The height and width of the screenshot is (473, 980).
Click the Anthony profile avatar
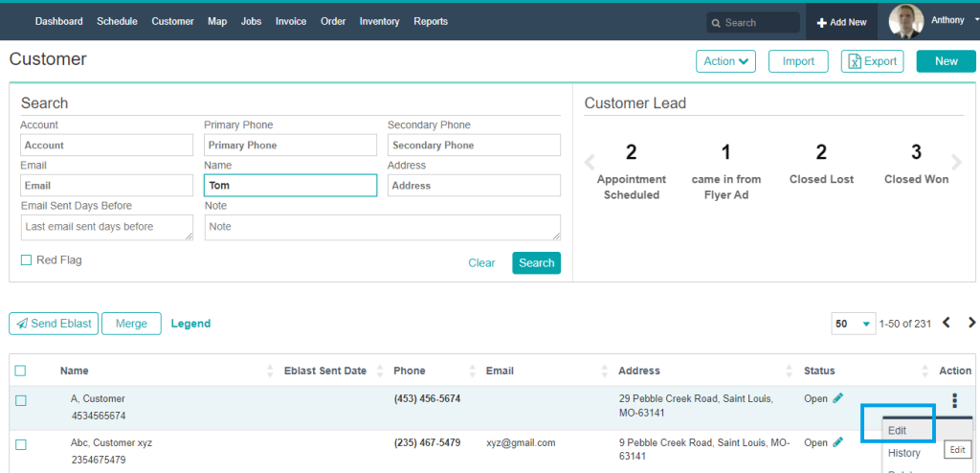pyautogui.click(x=905, y=21)
